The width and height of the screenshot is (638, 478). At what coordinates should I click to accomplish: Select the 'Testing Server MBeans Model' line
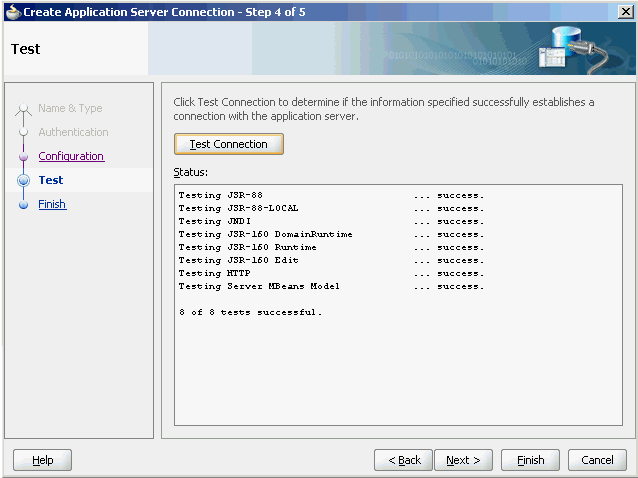tap(331, 286)
